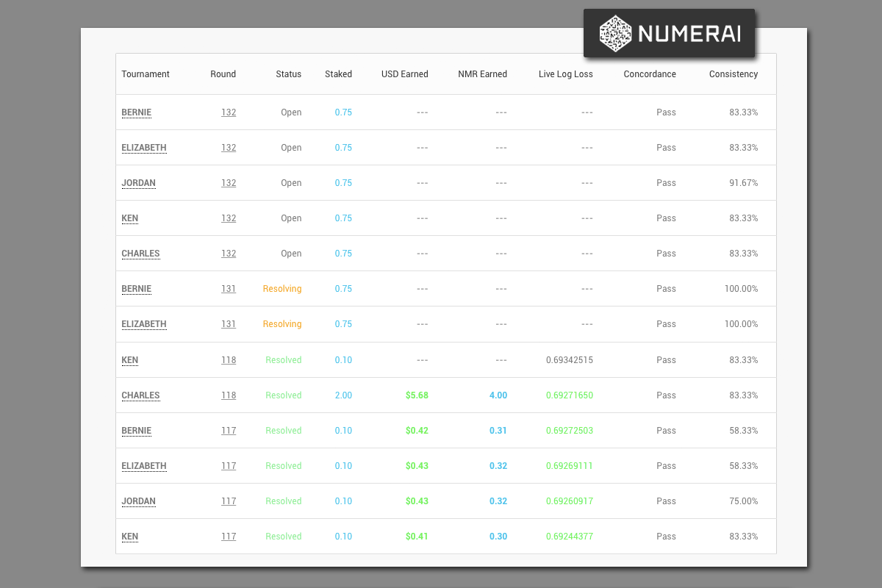The image size is (882, 588).
Task: Follow round 118 link in KEN row
Action: pos(229,360)
